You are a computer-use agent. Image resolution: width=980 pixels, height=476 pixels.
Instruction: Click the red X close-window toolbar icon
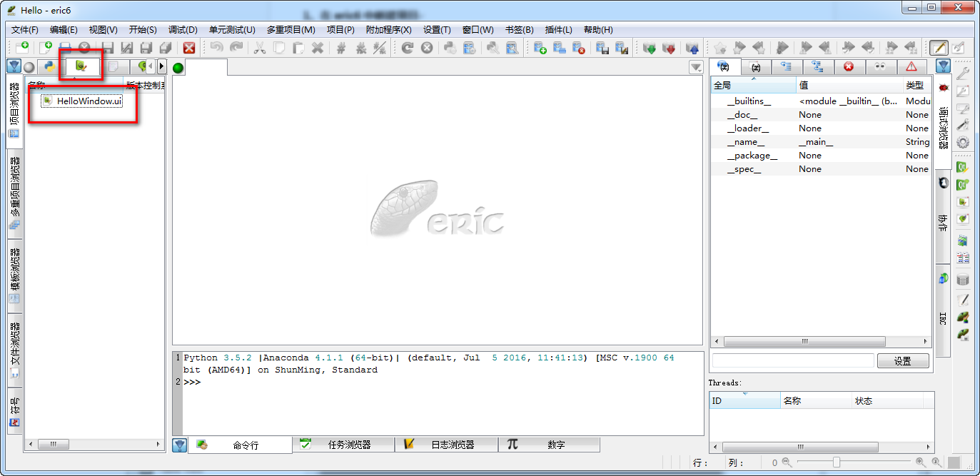tap(189, 48)
